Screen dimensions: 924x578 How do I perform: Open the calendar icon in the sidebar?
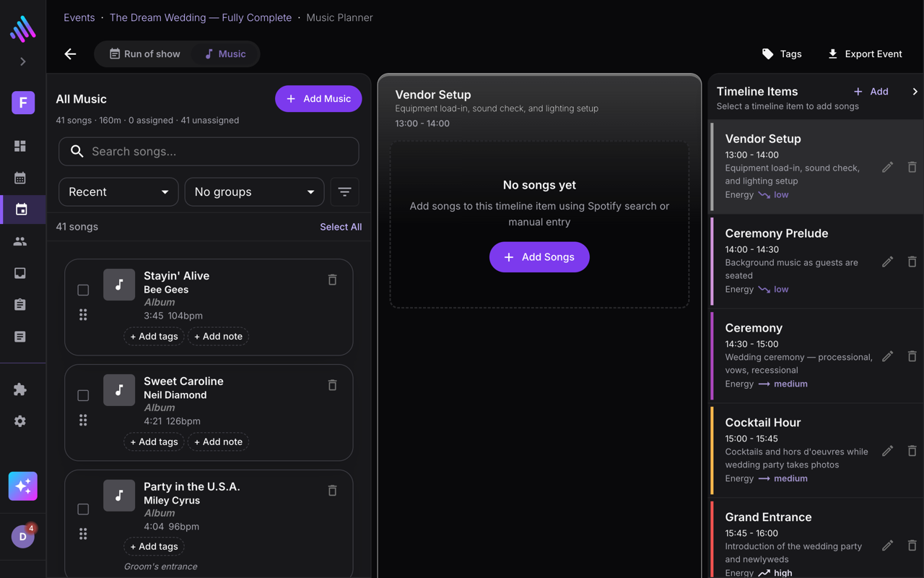click(x=20, y=178)
